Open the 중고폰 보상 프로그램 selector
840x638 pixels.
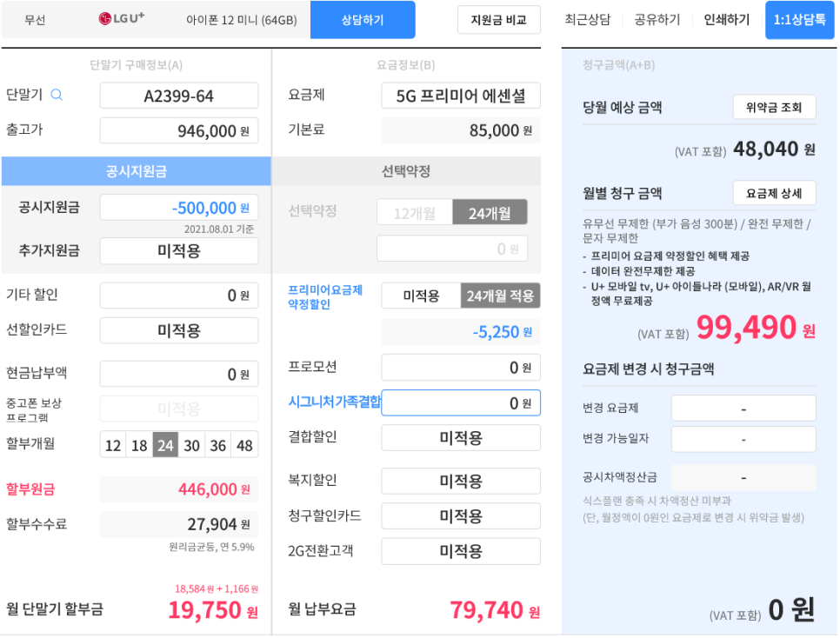(179, 409)
